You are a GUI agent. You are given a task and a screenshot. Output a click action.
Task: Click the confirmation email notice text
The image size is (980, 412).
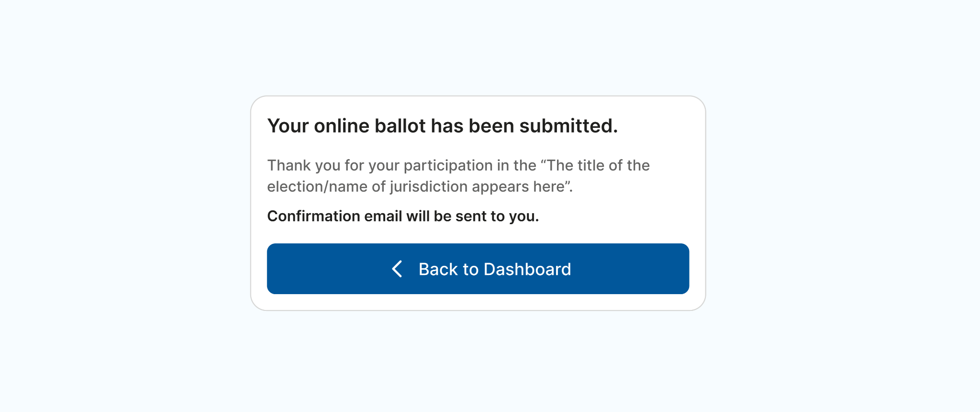[402, 216]
